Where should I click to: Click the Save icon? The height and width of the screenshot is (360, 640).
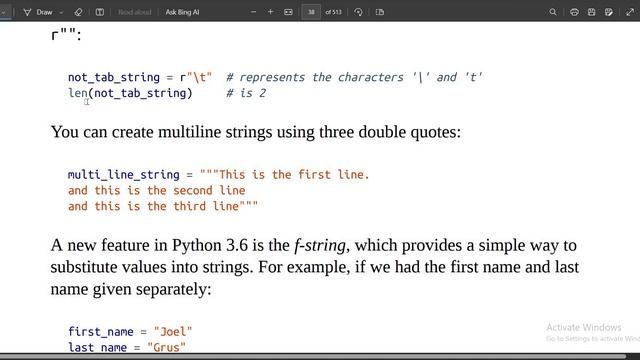[x=591, y=12]
